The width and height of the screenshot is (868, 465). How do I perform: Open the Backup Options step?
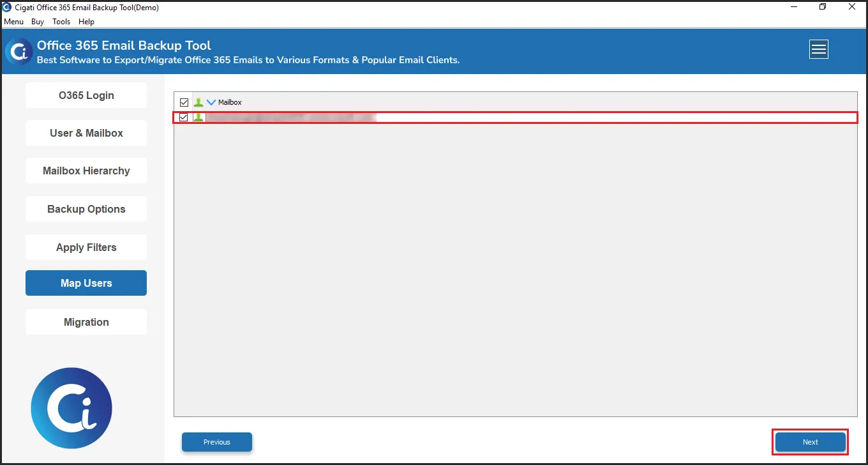(x=86, y=209)
